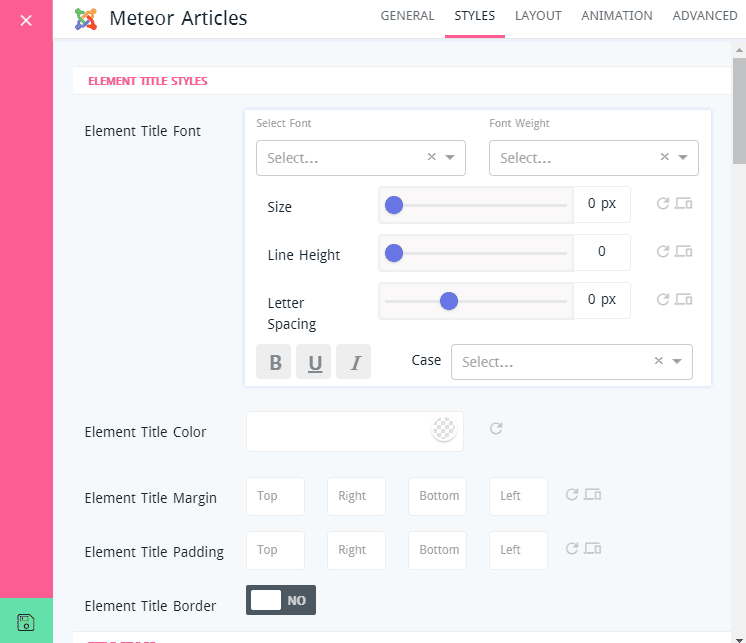This screenshot has width=746, height=643.
Task: Toggle italic text style
Action: pyautogui.click(x=353, y=362)
